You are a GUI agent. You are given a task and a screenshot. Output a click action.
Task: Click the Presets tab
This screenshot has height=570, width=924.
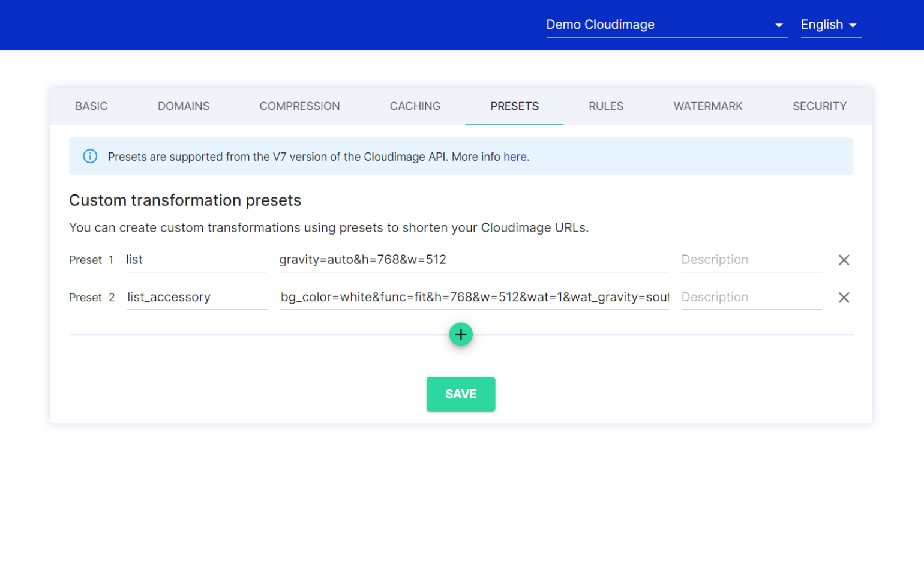click(514, 106)
